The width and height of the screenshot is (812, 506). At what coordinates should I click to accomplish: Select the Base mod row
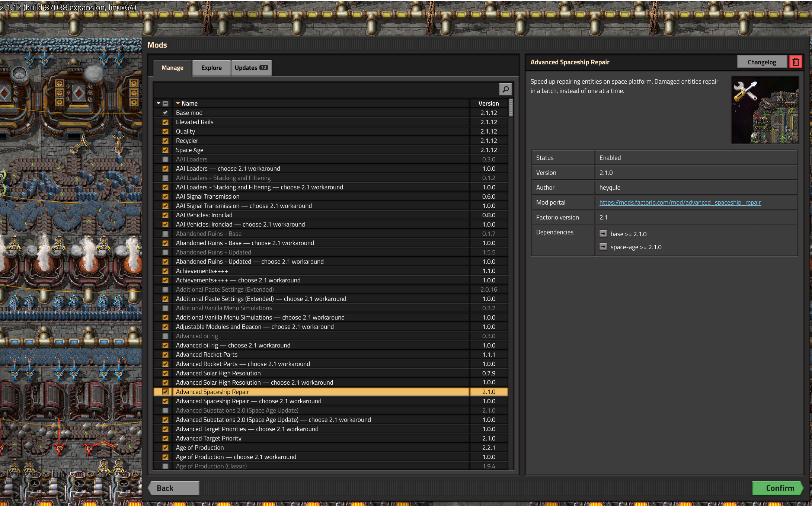(330, 113)
